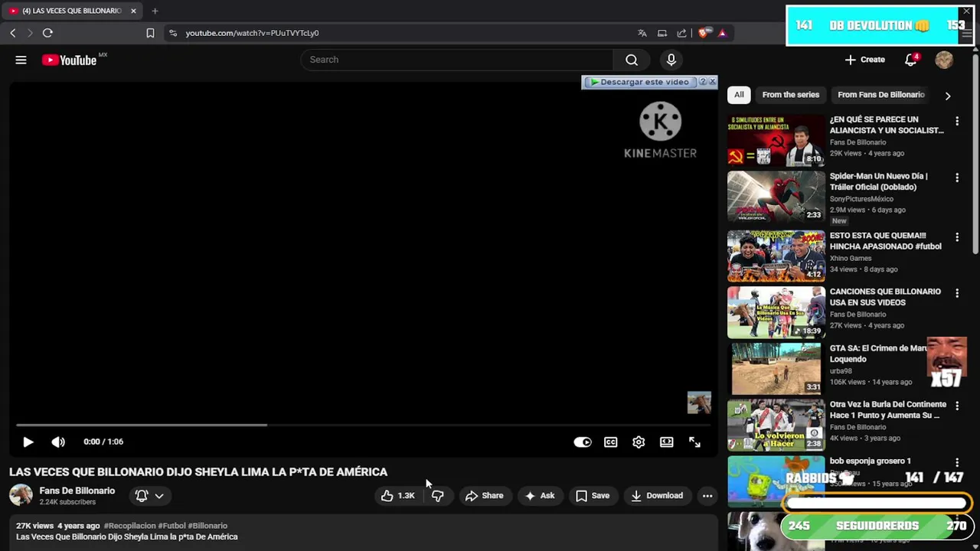Click Descargar este video overlay button
980x551 pixels.
[x=639, y=82]
